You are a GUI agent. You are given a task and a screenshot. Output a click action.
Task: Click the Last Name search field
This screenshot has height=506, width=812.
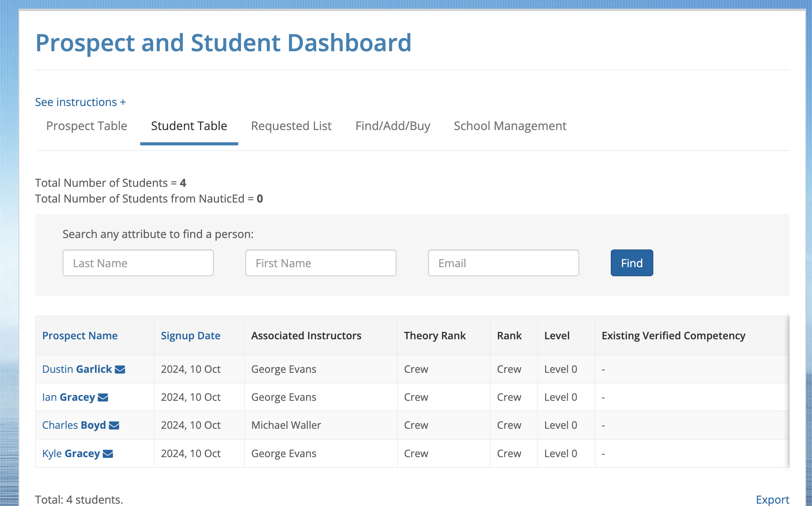[138, 263]
